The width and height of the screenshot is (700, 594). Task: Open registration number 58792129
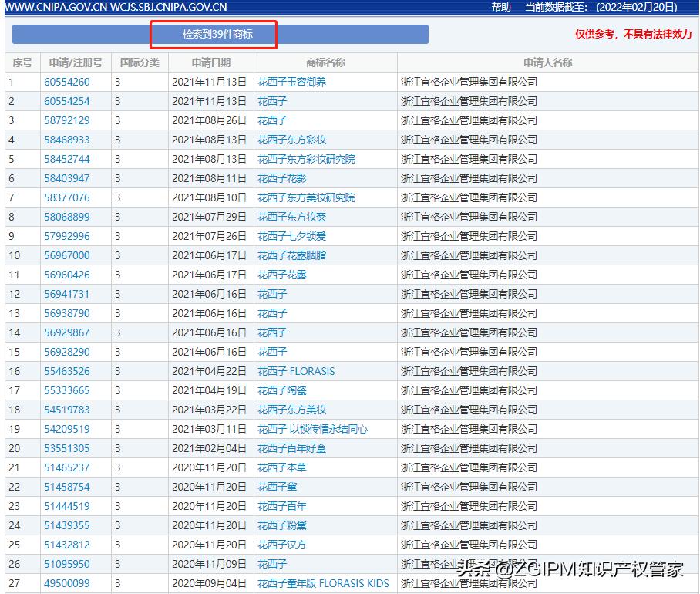[x=67, y=120]
